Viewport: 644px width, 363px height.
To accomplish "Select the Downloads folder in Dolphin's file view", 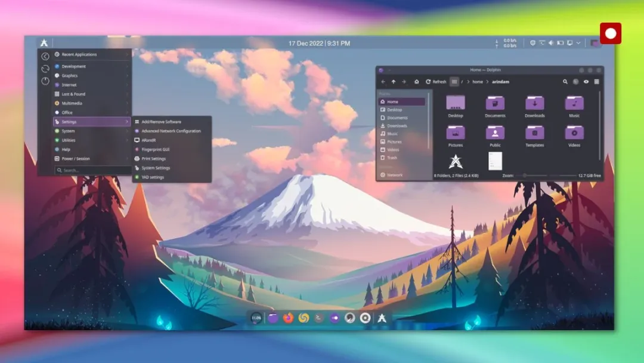I will pos(534,107).
